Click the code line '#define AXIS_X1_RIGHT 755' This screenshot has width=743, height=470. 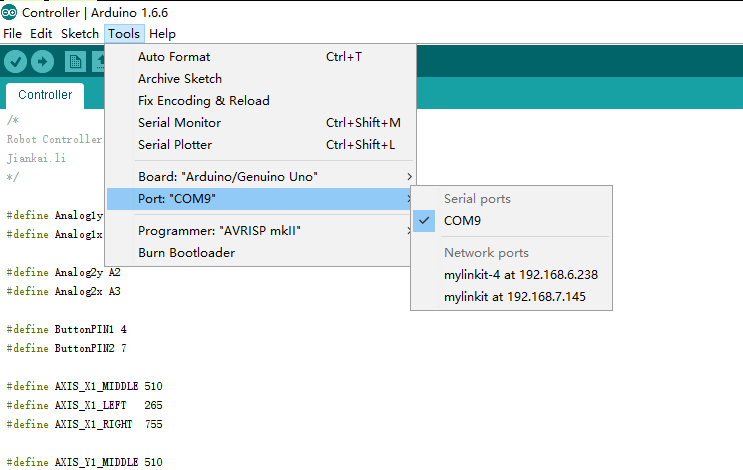(84, 424)
